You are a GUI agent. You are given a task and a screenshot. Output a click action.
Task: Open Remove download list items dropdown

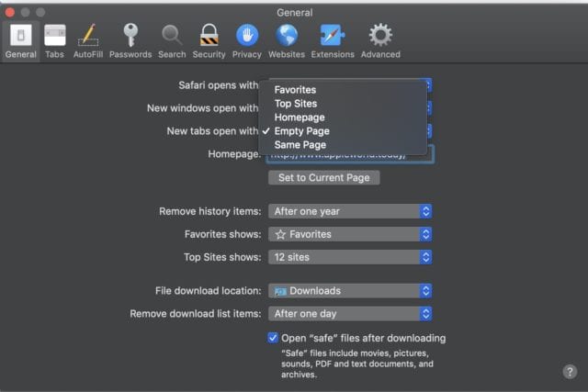pyautogui.click(x=350, y=314)
